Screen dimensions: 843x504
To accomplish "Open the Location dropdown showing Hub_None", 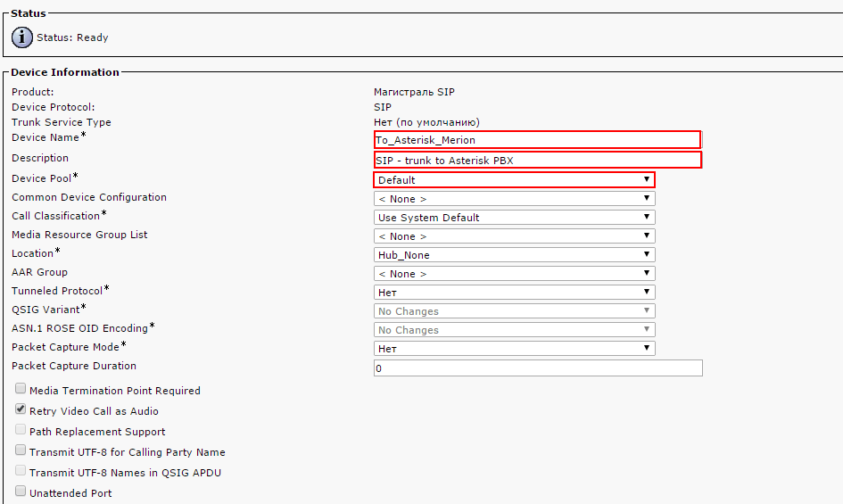I will (x=514, y=255).
